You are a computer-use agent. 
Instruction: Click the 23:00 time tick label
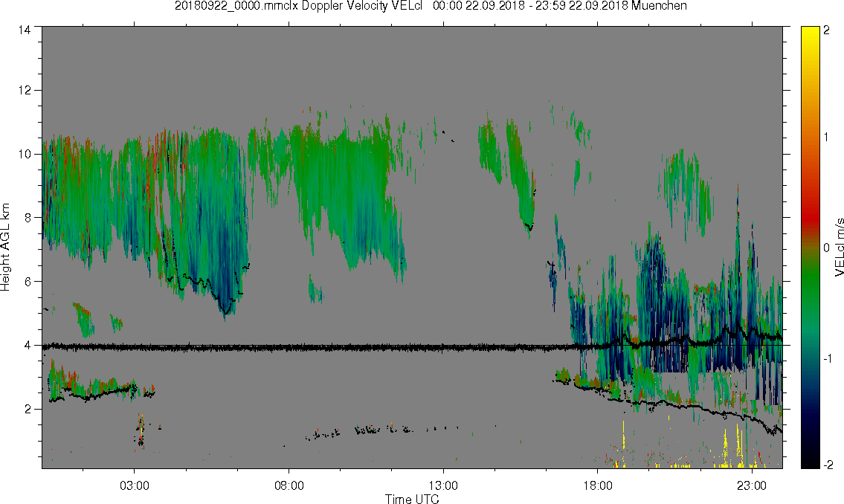[x=751, y=485]
